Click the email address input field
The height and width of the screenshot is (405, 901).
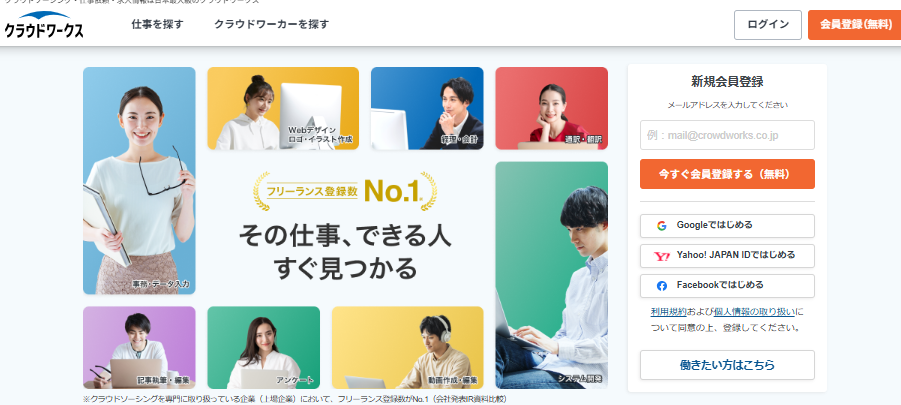pos(727,135)
